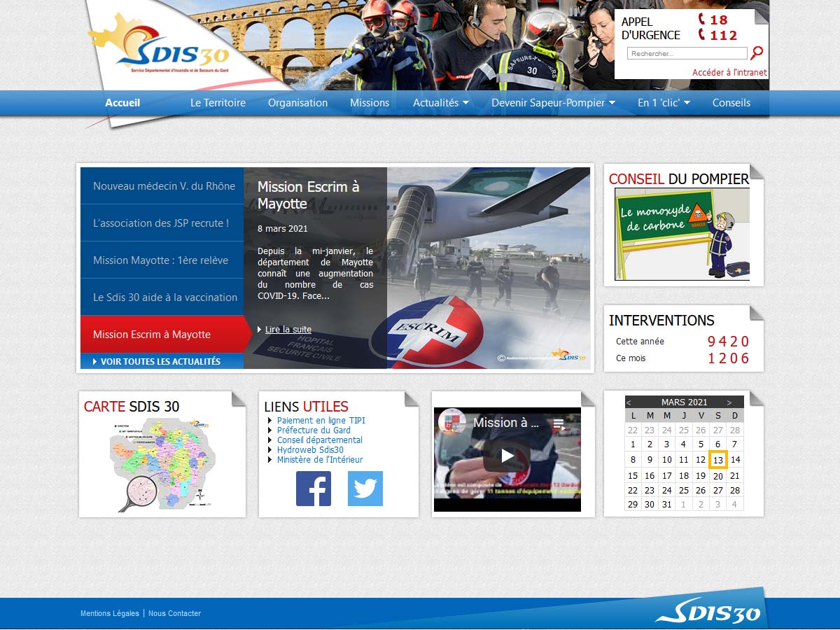
Task: Open the Hydroweb Sdis30 link
Action: tap(310, 450)
